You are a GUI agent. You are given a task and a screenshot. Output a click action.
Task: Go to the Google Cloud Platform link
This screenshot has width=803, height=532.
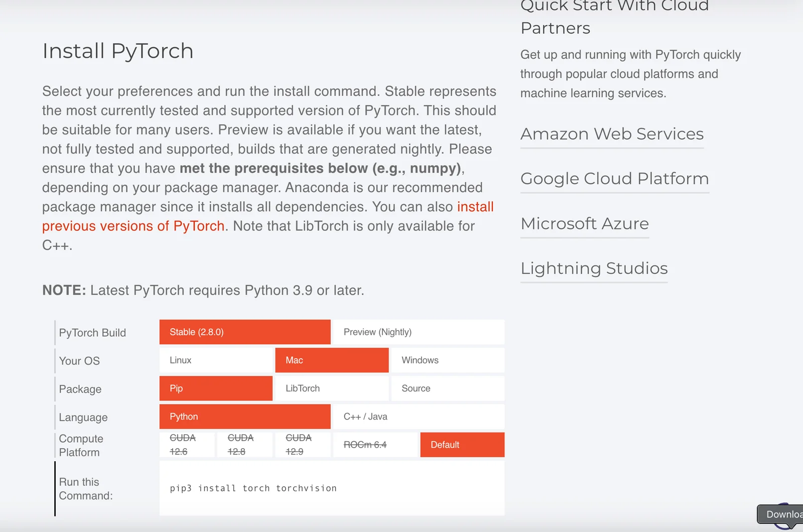[x=614, y=179]
